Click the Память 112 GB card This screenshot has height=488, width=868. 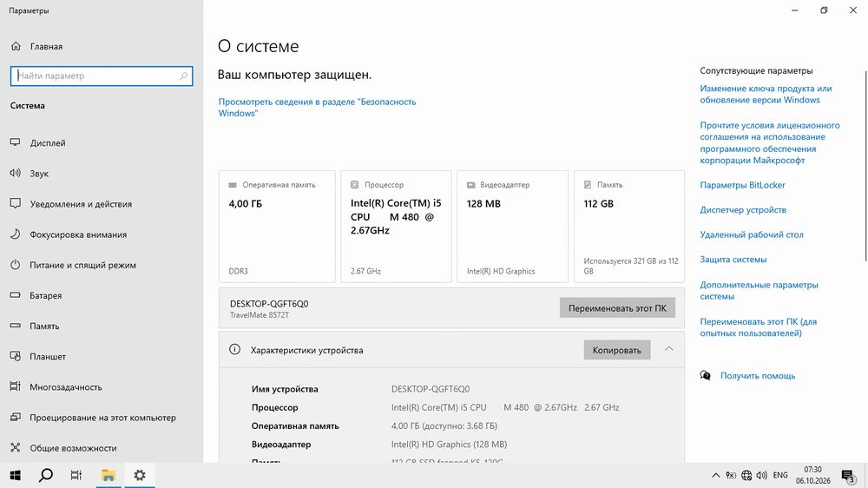point(629,227)
